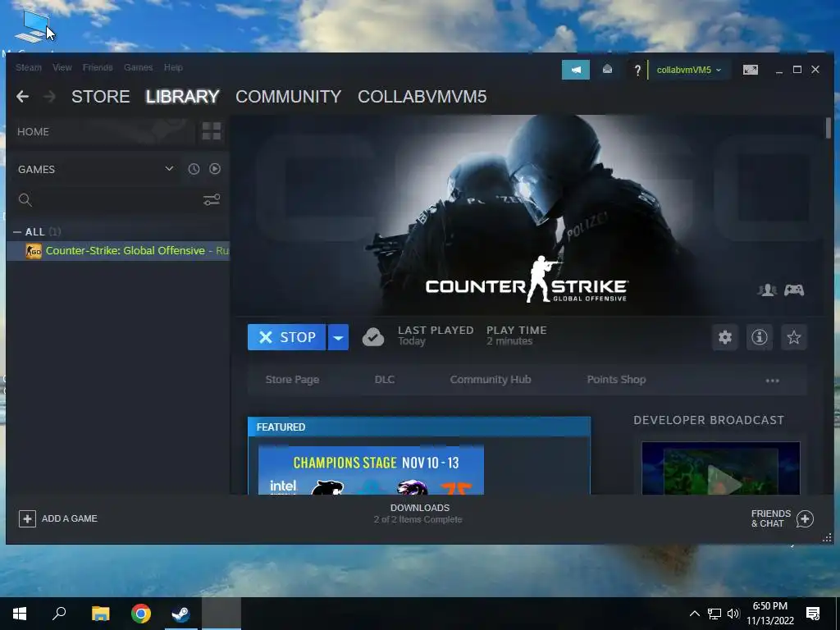The width and height of the screenshot is (840, 630).
Task: Click the controller support icon
Action: (794, 290)
